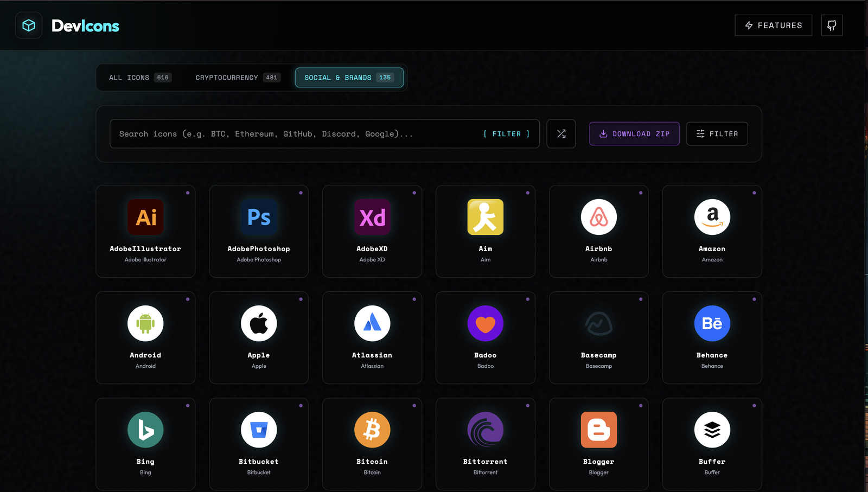
Task: Select the Adobe Photoshop Ps icon
Action: click(x=259, y=217)
